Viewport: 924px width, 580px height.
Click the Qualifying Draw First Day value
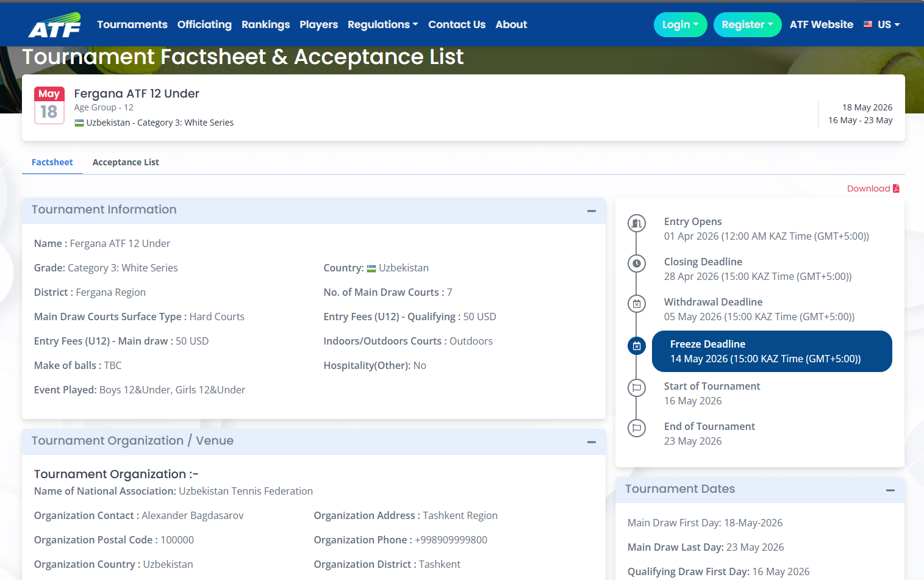(x=781, y=571)
